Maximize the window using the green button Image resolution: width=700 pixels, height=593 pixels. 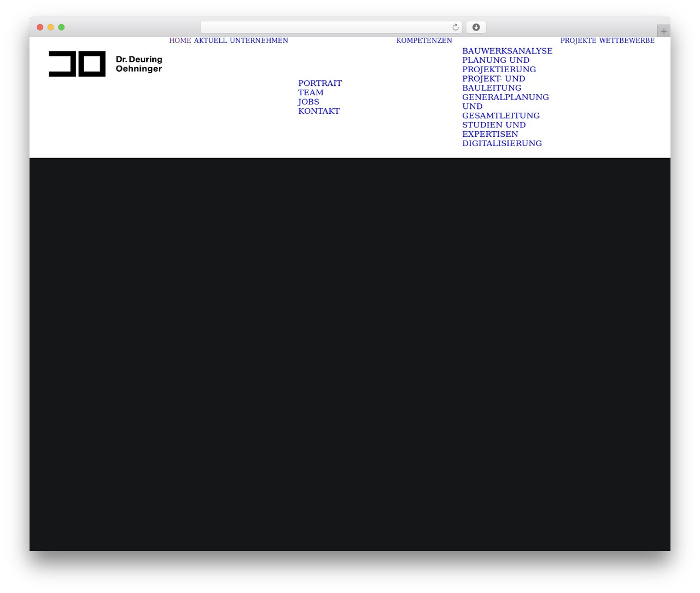click(x=61, y=27)
